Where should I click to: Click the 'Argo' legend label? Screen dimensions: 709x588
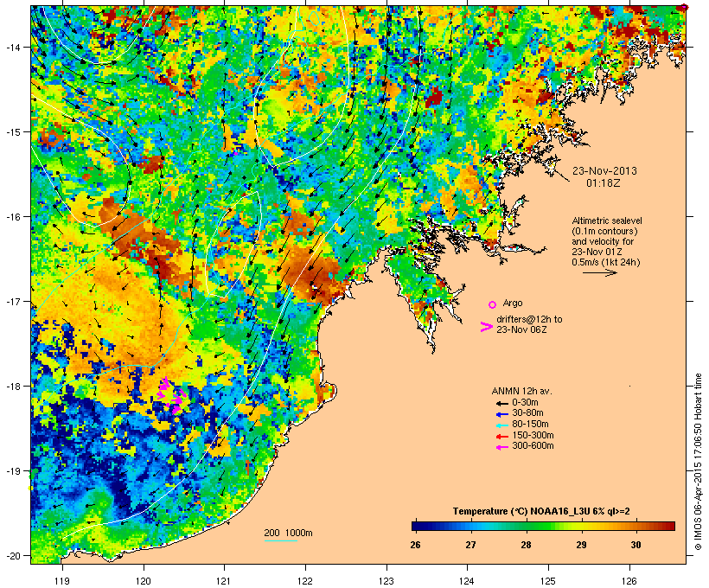click(513, 303)
